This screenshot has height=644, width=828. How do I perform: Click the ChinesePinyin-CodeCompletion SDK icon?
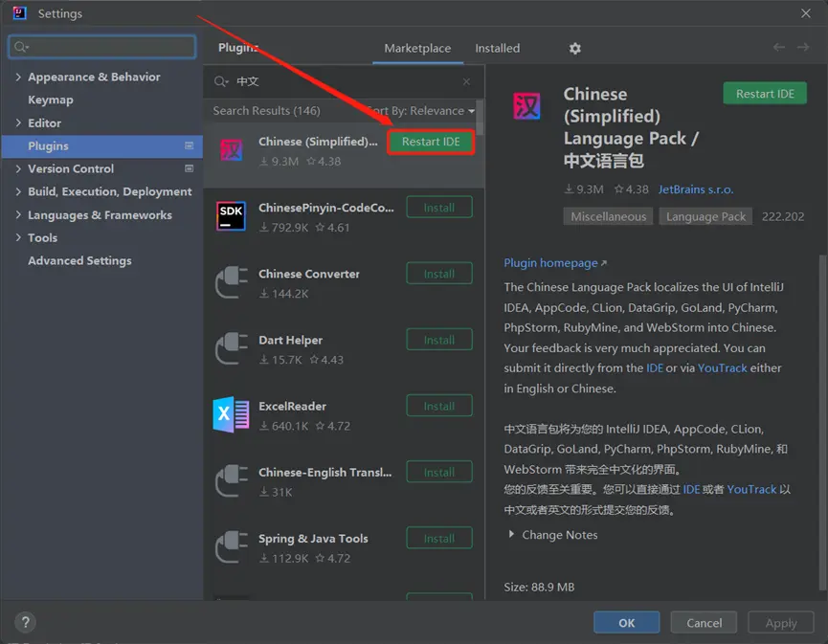(x=232, y=216)
